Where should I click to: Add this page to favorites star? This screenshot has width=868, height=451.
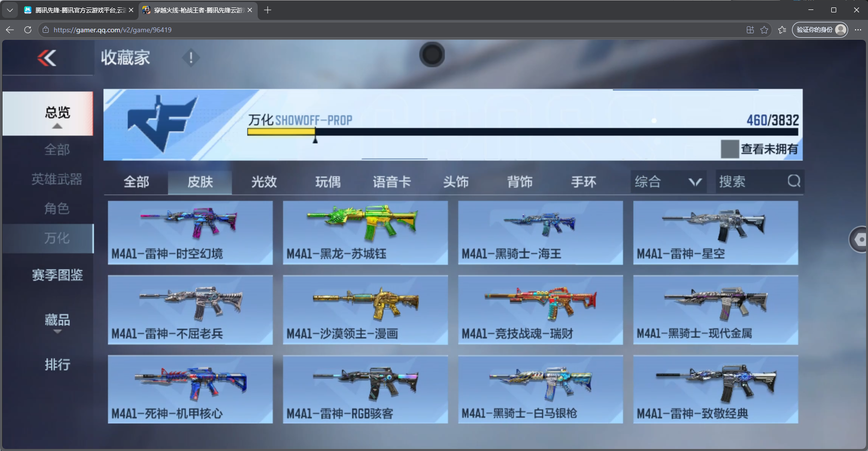point(764,30)
